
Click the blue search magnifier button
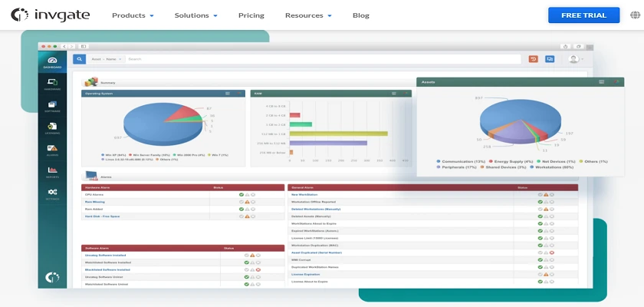(x=79, y=59)
